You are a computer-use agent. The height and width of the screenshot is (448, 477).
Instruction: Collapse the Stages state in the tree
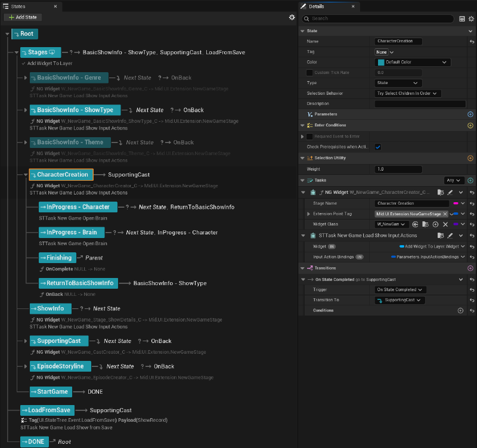pos(17,52)
